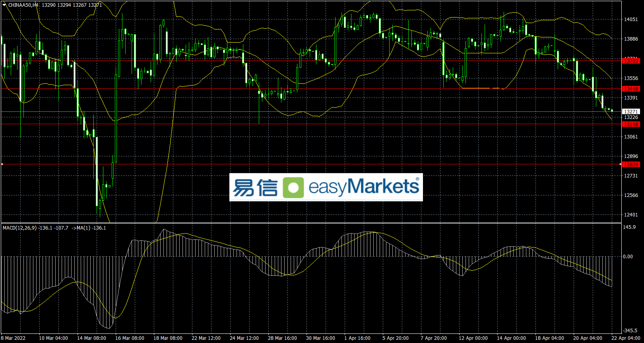Click the 20 Apr 04:00 time label
This screenshot has width=644, height=343.
588,338
